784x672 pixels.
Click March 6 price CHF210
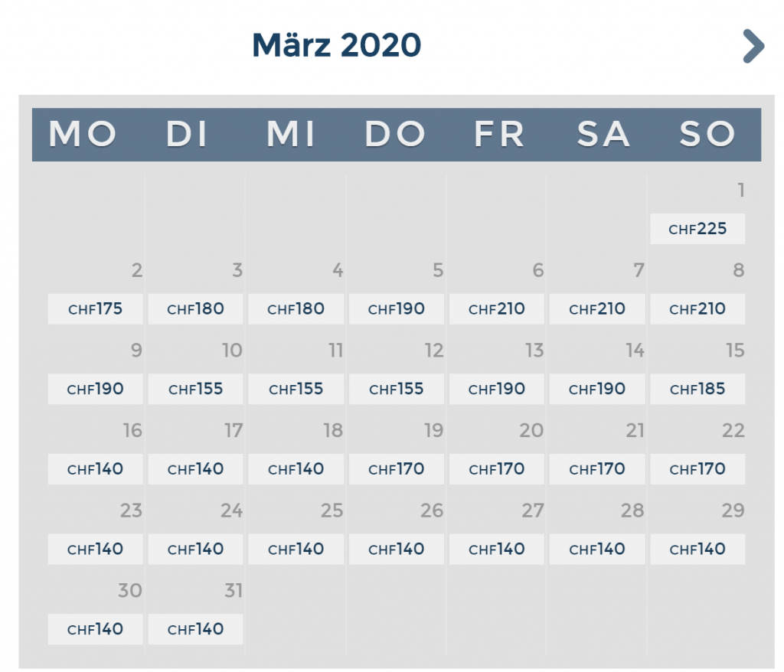497,309
